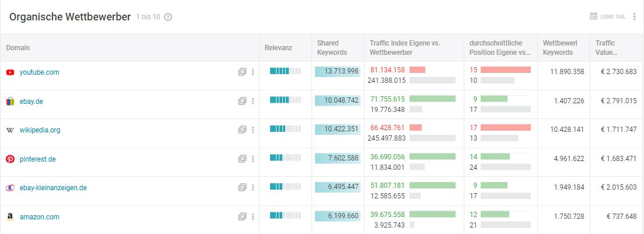Click traffic value € 2.791.015
The width and height of the screenshot is (644, 234).
coord(618,101)
